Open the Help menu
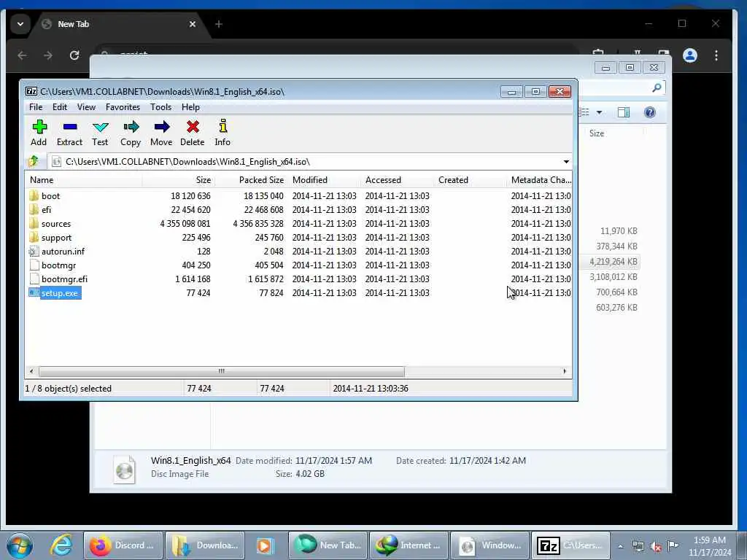The height and width of the screenshot is (560, 747). (x=190, y=107)
